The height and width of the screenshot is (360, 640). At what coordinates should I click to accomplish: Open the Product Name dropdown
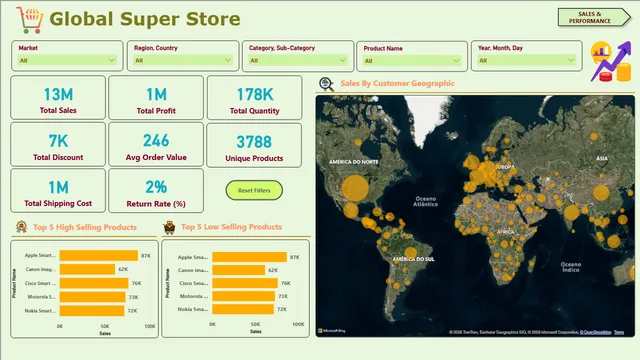[412, 61]
